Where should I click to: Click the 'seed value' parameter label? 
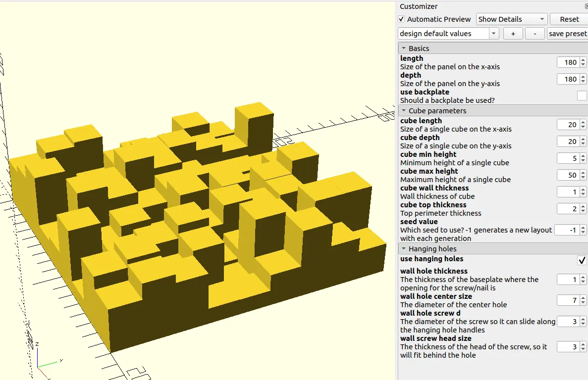click(419, 222)
